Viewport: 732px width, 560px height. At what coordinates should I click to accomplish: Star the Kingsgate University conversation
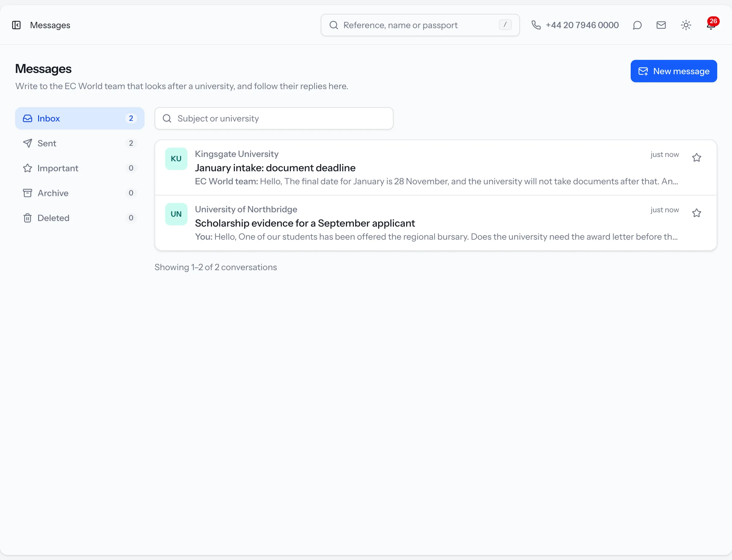coord(696,157)
